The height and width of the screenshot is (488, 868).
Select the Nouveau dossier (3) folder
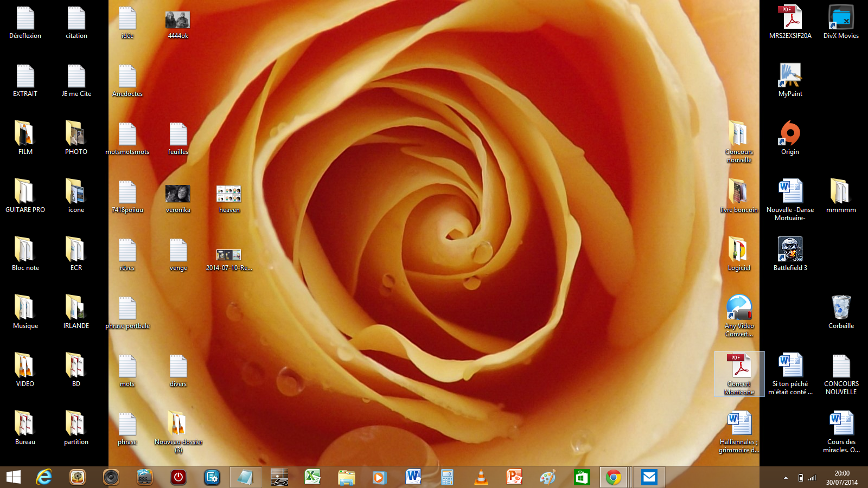(x=178, y=432)
